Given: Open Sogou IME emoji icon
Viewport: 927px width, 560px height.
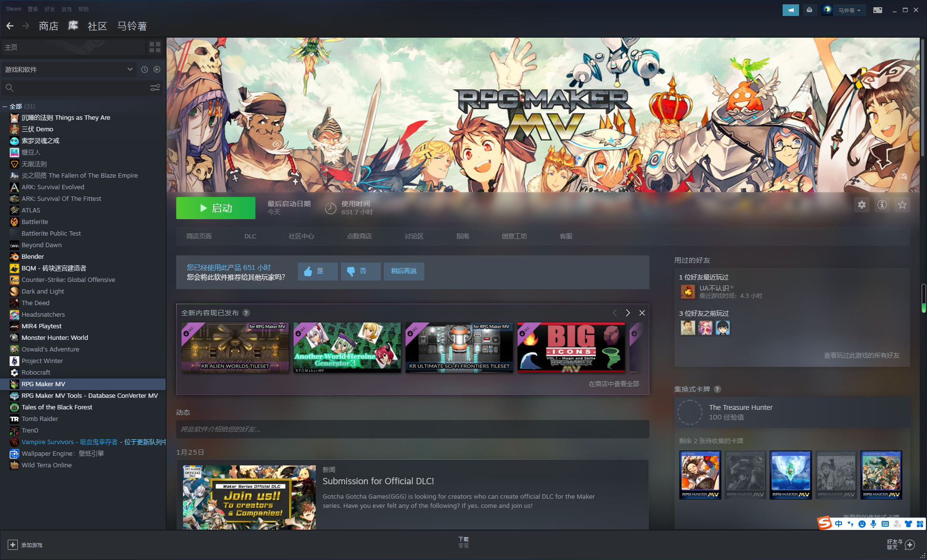Looking at the screenshot, I should coord(862,524).
